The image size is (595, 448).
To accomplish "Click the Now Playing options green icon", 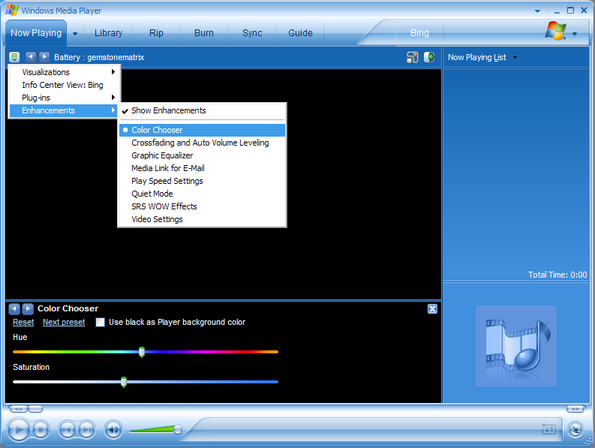I will pyautogui.click(x=14, y=57).
